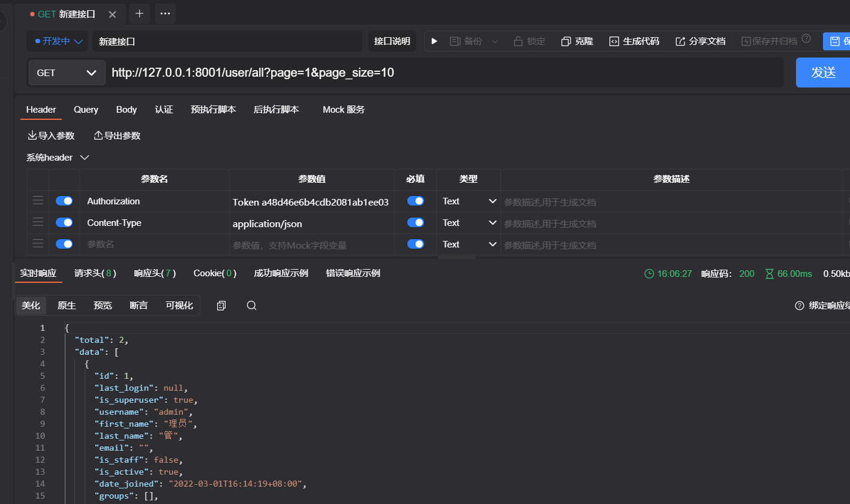The width and height of the screenshot is (850, 504).
Task: Toggle enable switch for Authorization row
Action: tap(64, 201)
